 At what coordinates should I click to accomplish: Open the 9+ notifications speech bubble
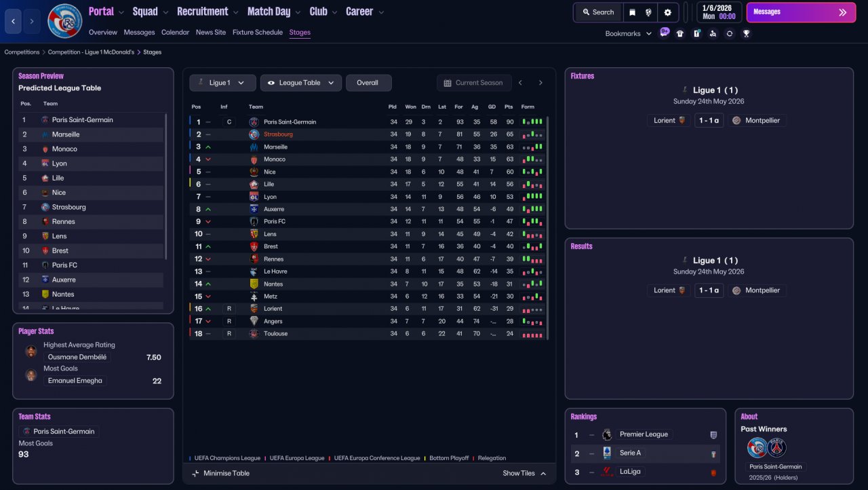(665, 32)
